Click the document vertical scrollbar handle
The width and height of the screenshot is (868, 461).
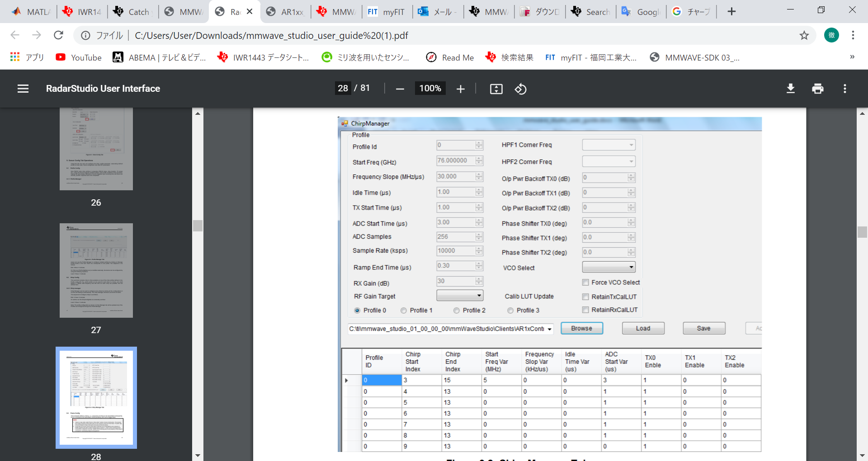(x=862, y=232)
